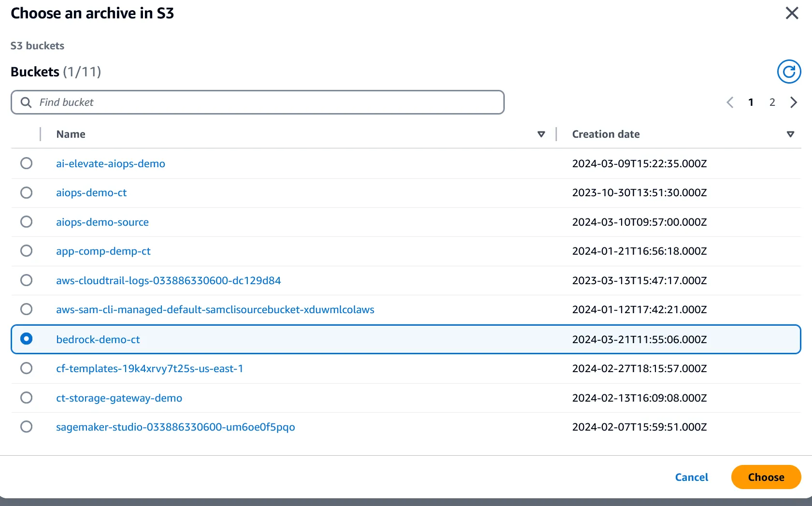The width and height of the screenshot is (812, 506).
Task: Choose ct-storage-gateway-demo bucket radio button
Action: click(27, 398)
